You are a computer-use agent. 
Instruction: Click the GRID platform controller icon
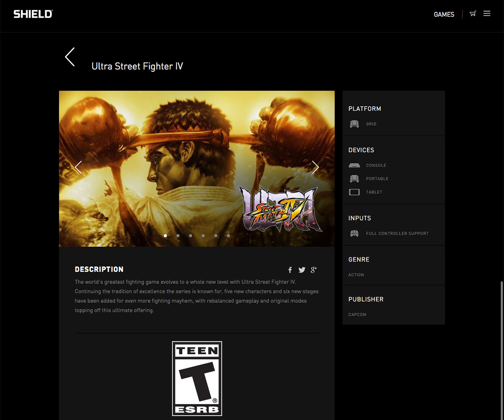[x=354, y=124]
